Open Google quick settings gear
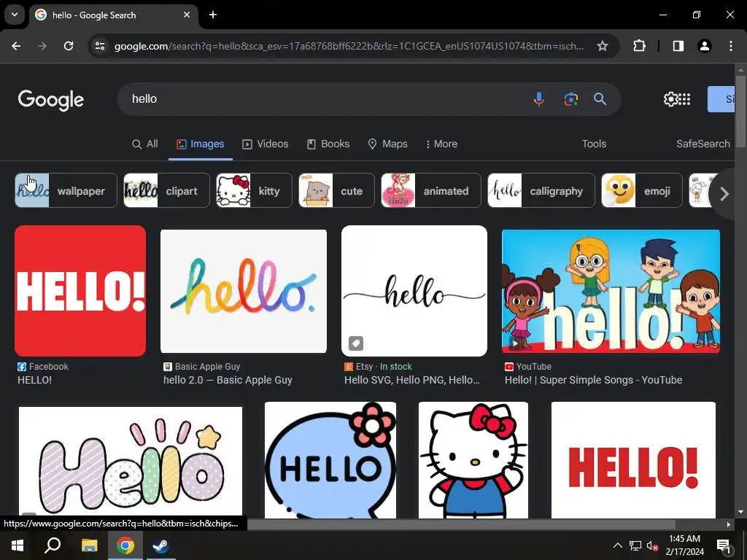 (671, 99)
